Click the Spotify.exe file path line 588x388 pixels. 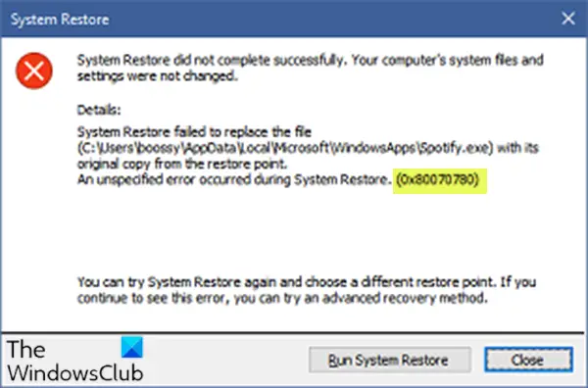[308, 148]
